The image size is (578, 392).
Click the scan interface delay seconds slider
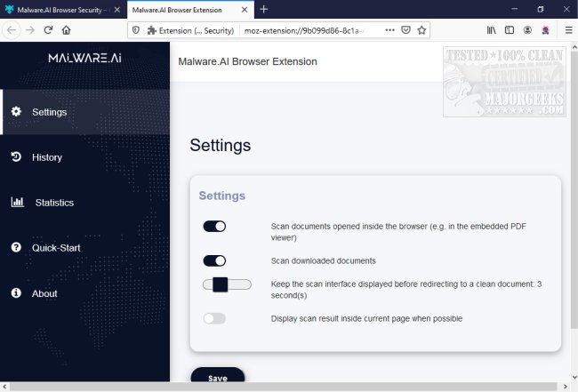point(227,284)
